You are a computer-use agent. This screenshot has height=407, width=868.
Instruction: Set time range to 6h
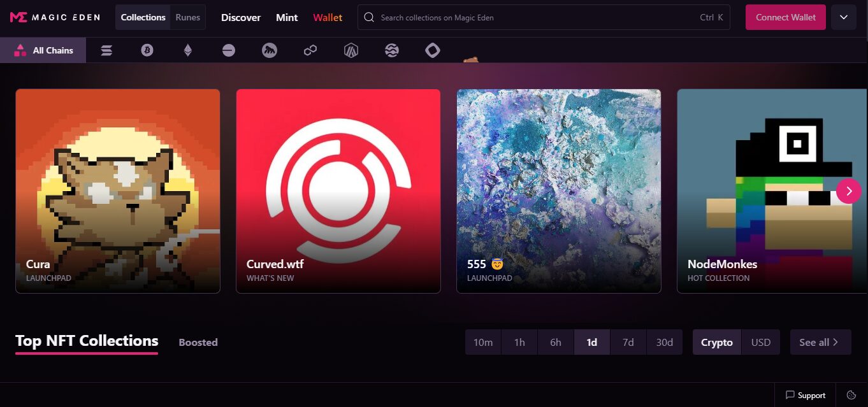[556, 342]
